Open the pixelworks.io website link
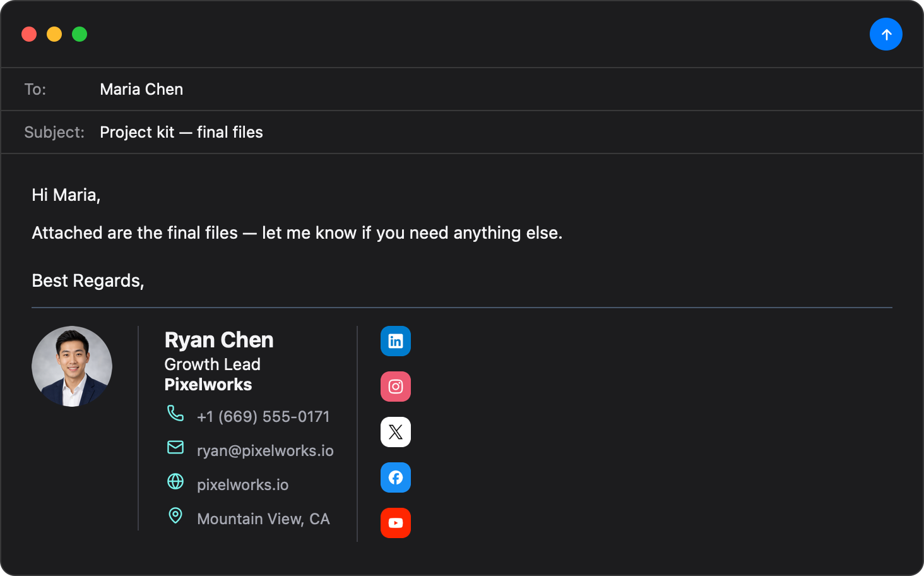This screenshot has width=924, height=576. tap(242, 485)
